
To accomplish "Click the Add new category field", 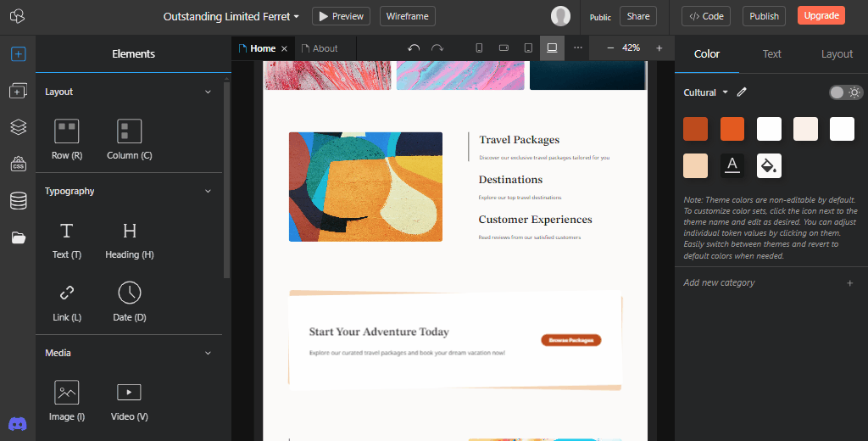I will click(x=771, y=283).
